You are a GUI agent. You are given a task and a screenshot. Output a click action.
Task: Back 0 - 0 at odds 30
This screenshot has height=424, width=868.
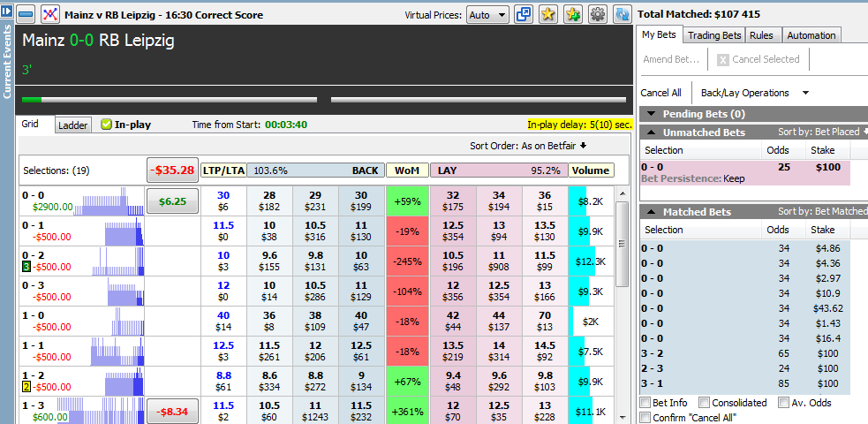361,201
